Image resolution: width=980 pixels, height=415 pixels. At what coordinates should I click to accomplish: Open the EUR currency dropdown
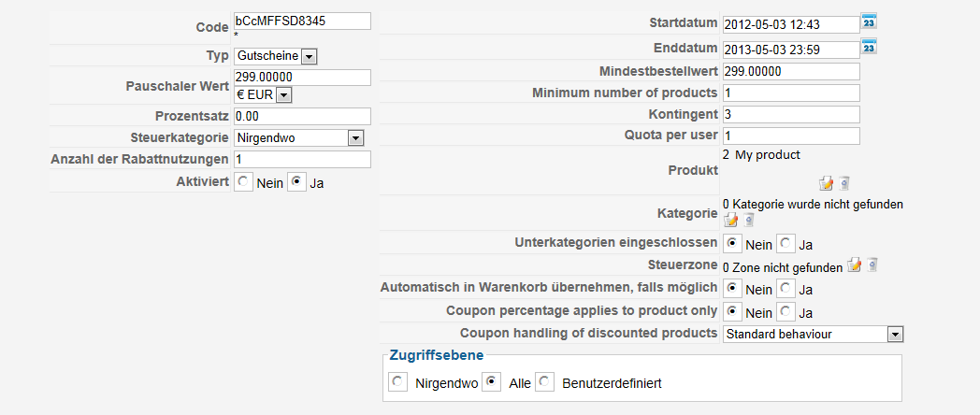tap(284, 94)
